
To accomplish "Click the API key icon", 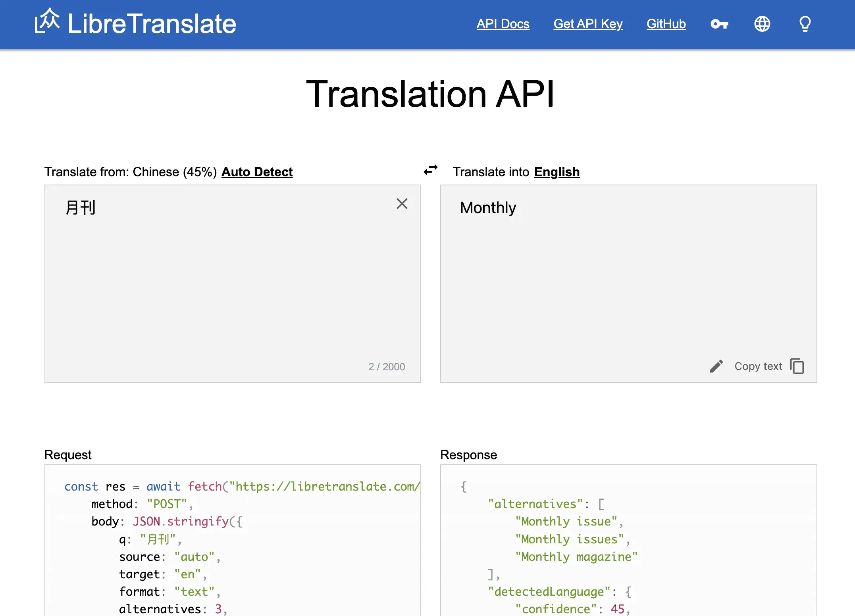I will click(x=718, y=24).
